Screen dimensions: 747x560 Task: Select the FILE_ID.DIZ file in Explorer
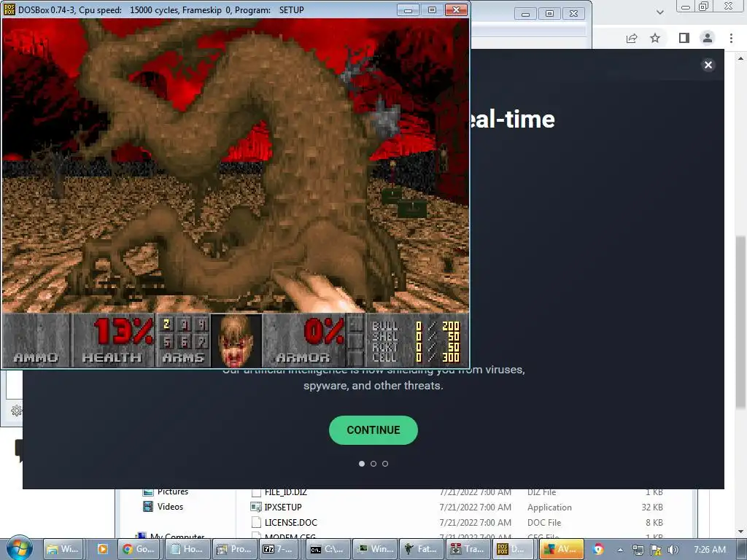pyautogui.click(x=286, y=492)
